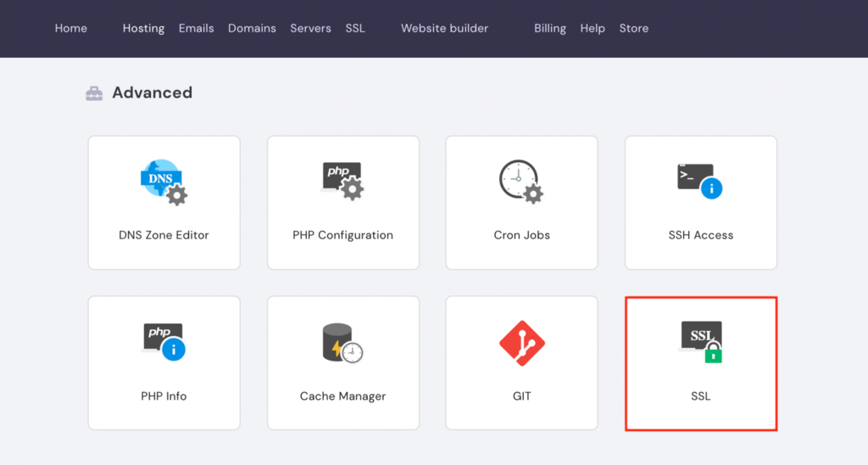Open the SSH Access terminal icon

click(699, 181)
